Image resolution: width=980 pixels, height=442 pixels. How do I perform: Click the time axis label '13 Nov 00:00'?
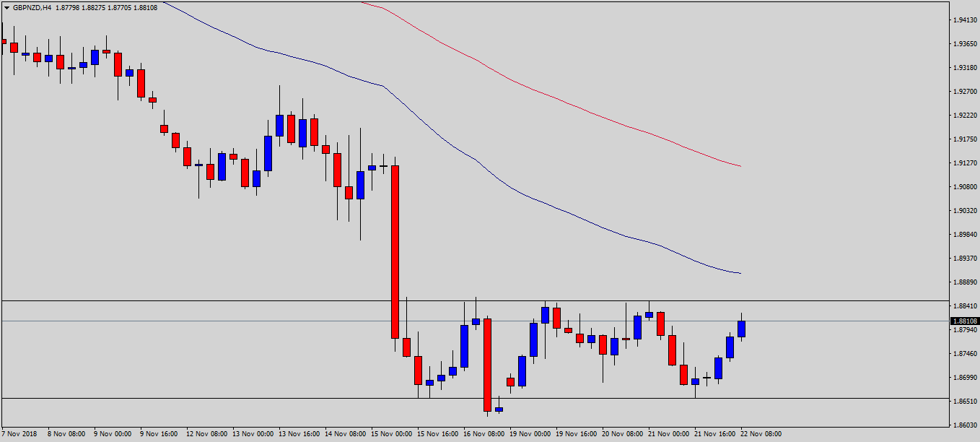coord(253,435)
